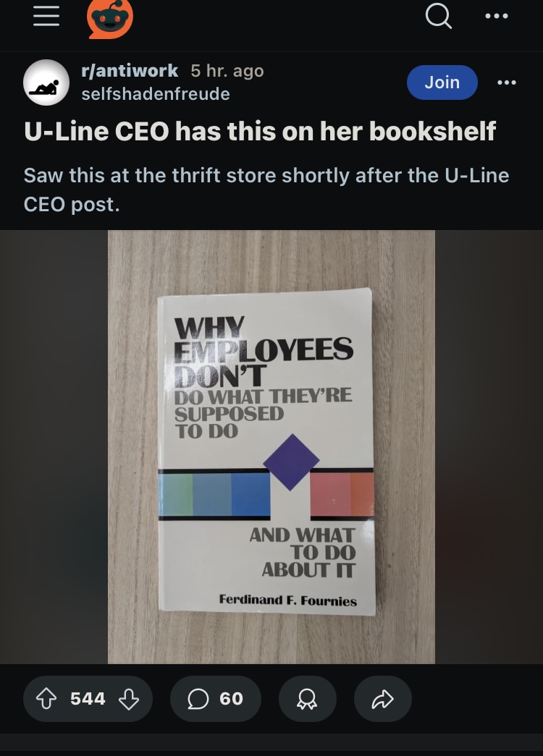Upvote the post
Screen dimensions: 543x756
46,699
